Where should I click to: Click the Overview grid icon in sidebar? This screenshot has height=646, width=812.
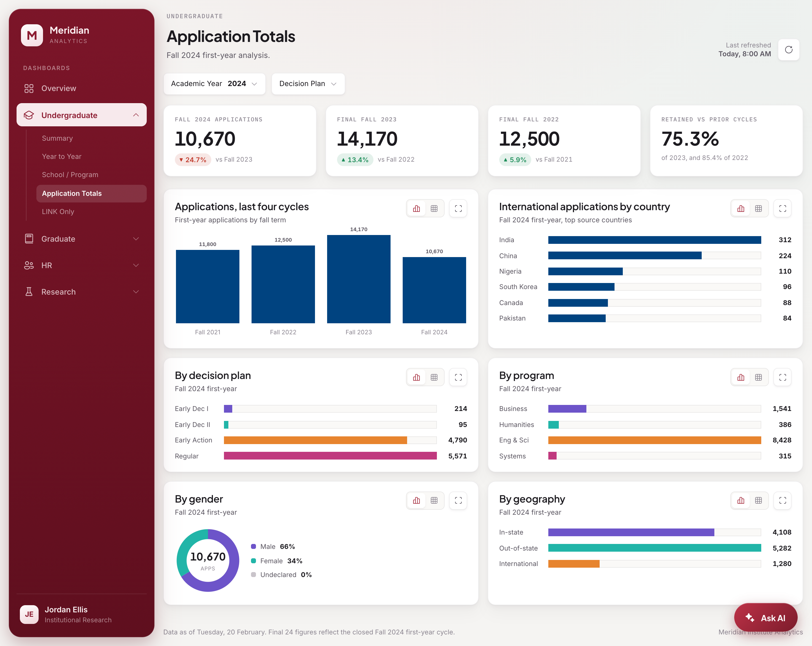[x=29, y=89]
